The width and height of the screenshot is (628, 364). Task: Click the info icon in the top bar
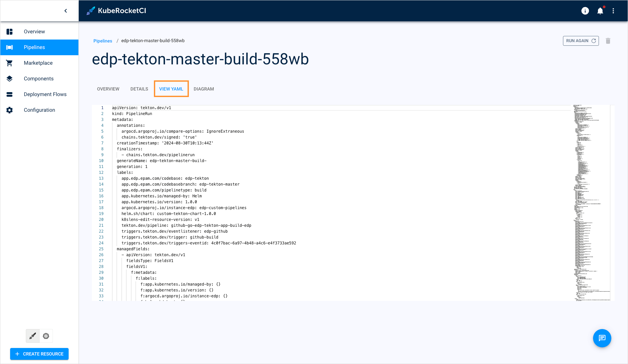[585, 11]
